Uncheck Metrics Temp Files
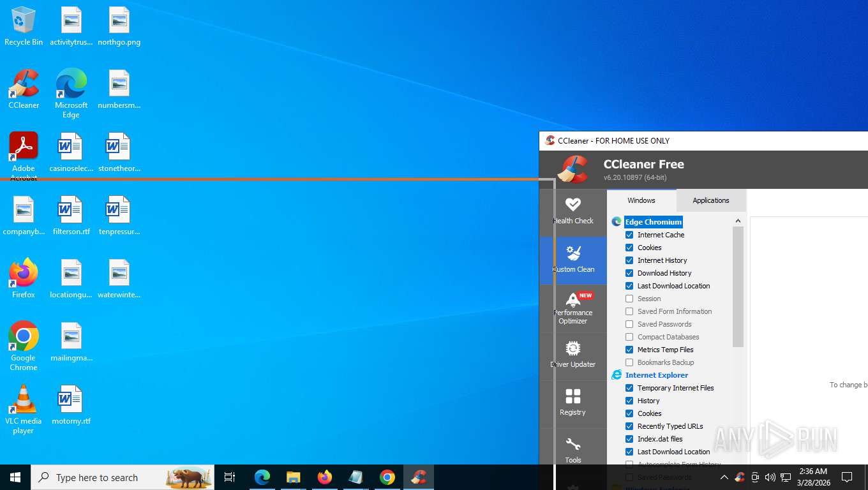This screenshot has width=868, height=490. pos(629,350)
